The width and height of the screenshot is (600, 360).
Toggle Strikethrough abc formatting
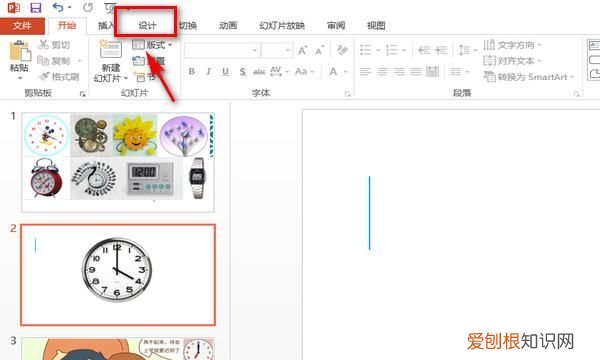[259, 72]
